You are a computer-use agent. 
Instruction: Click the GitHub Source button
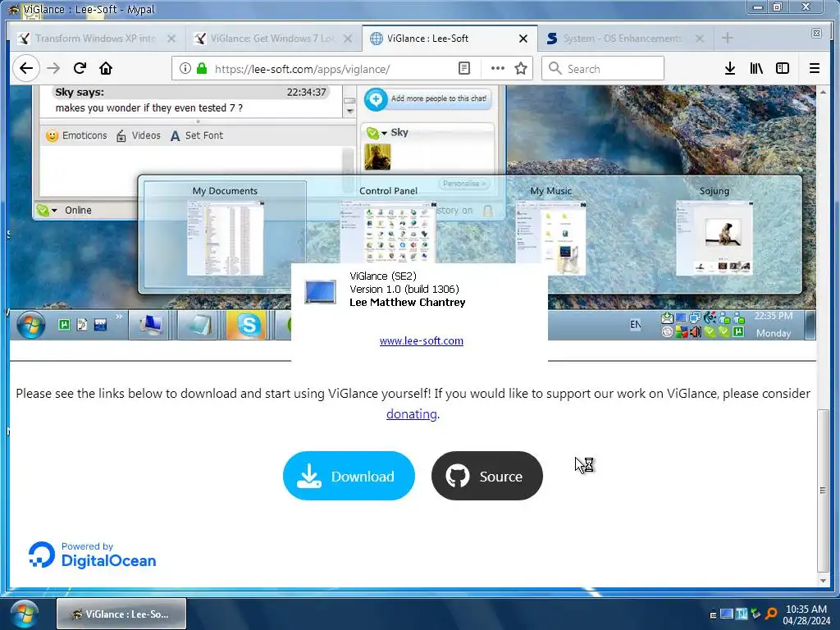(487, 476)
